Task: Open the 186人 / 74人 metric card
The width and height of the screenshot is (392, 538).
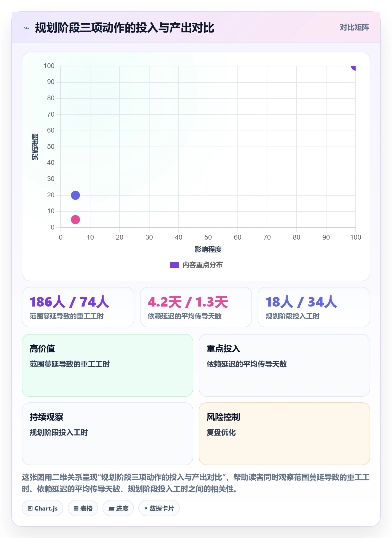Action: [x=78, y=307]
